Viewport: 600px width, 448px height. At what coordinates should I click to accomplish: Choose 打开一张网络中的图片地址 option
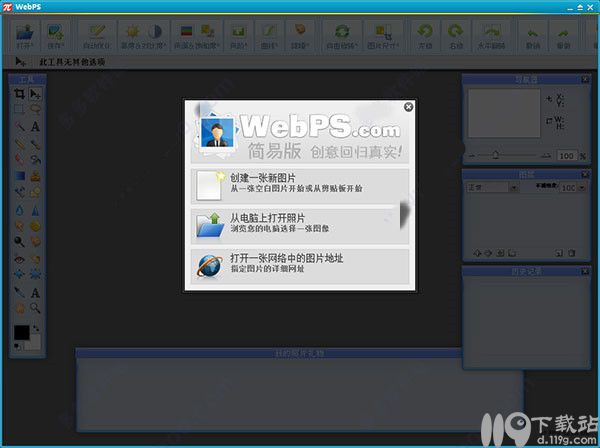[x=300, y=266]
